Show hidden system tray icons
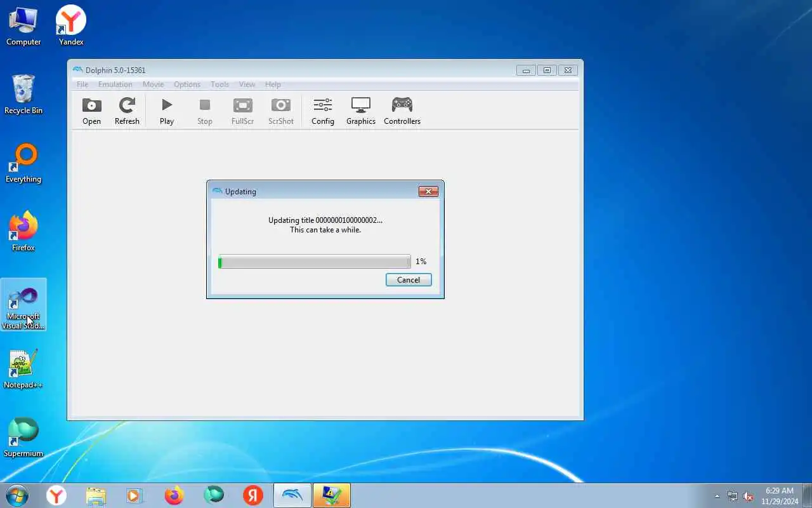812x508 pixels. coord(717,496)
